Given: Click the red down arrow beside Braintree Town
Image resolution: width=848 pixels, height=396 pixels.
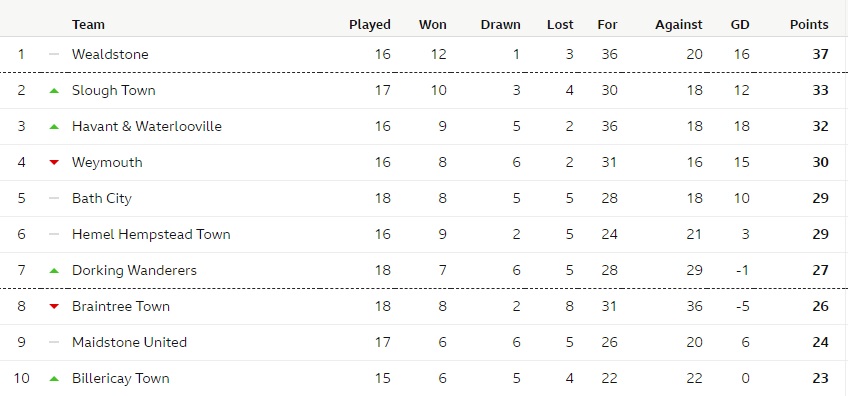Looking at the screenshot, I should [54, 306].
